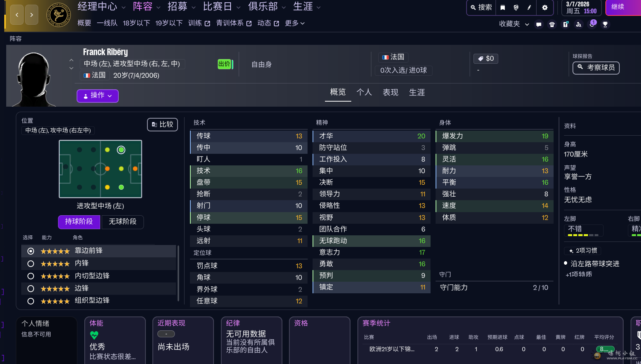Click the Burton Albion club badge
The image size is (641, 364).
(59, 15)
